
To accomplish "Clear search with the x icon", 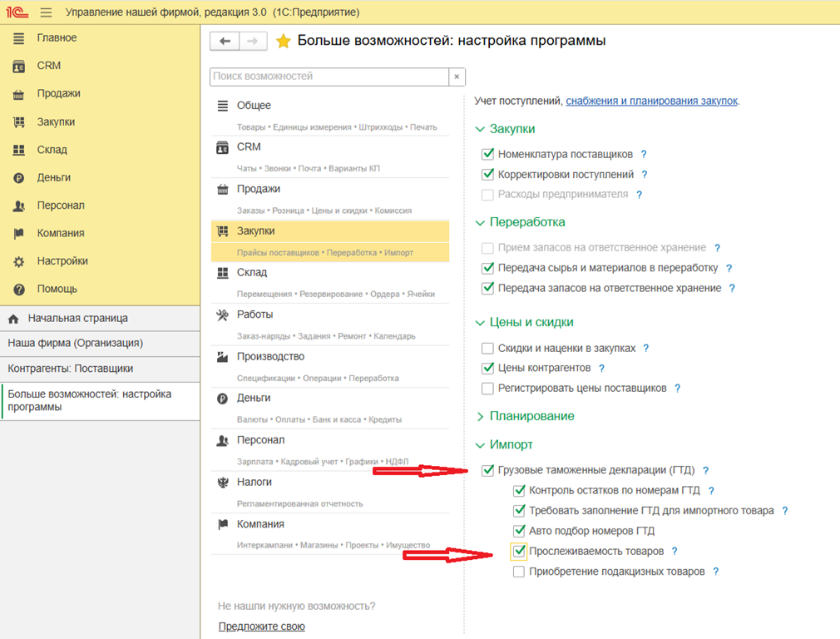I will click(x=457, y=77).
